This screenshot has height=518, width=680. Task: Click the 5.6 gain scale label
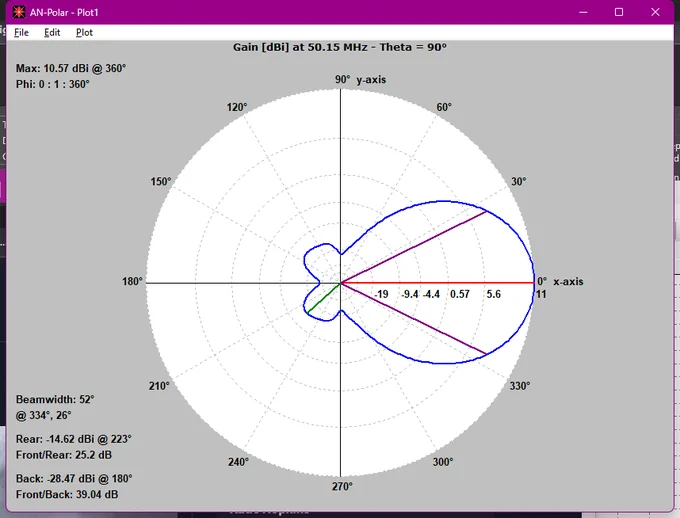pyautogui.click(x=494, y=294)
